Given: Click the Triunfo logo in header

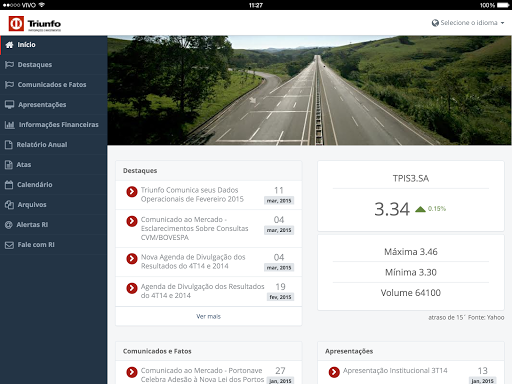Looking at the screenshot, I should tap(35, 23).
